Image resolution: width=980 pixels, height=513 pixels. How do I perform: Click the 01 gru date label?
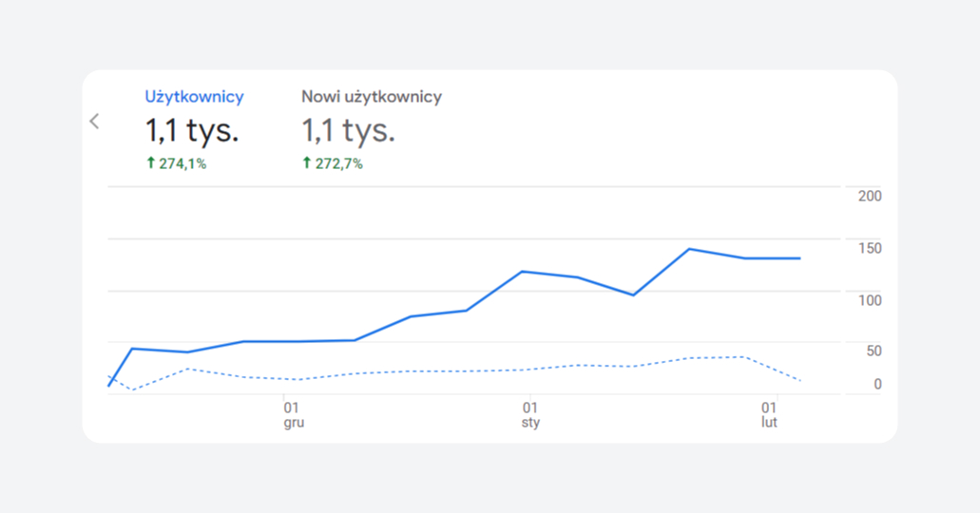[292, 414]
